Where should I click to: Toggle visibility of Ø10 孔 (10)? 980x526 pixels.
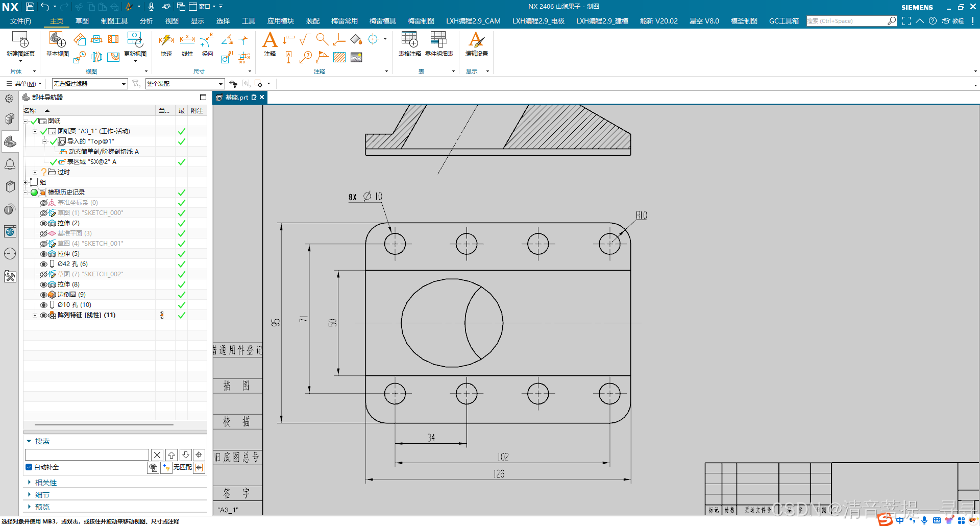coord(43,305)
